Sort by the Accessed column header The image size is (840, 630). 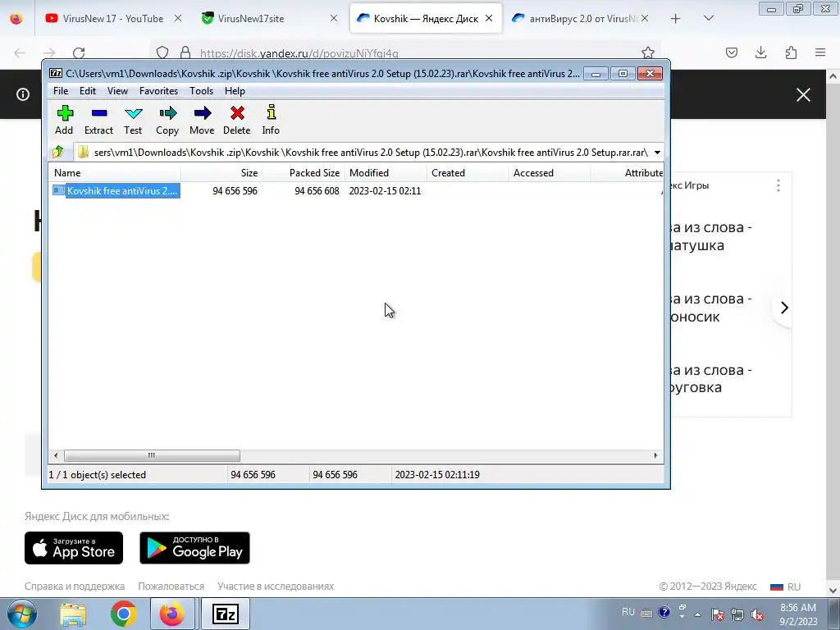point(549,173)
